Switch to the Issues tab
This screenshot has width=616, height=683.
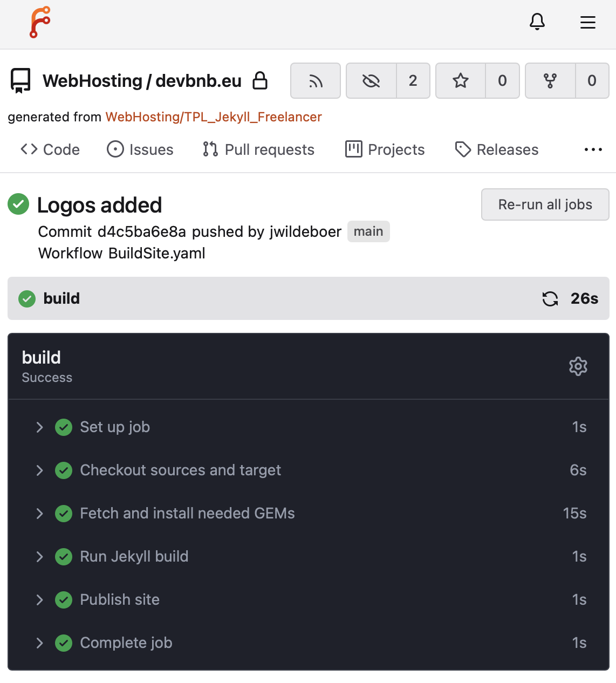pyautogui.click(x=140, y=149)
